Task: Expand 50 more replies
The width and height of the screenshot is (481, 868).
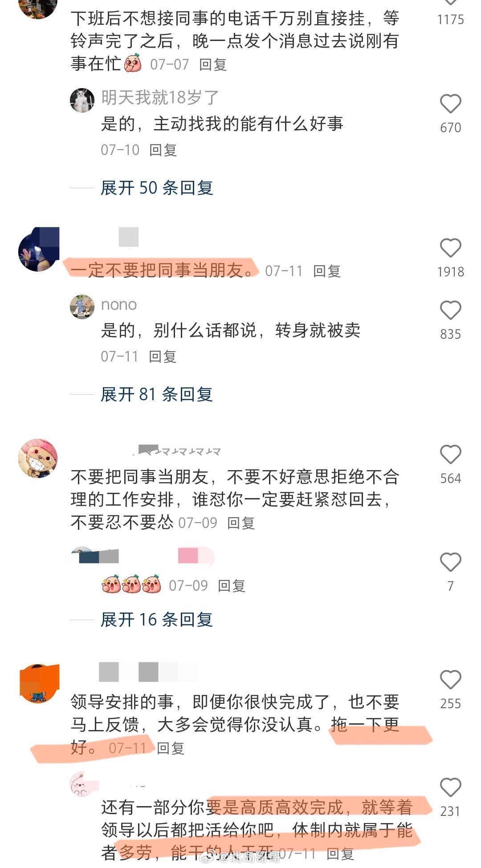Action: click(157, 188)
